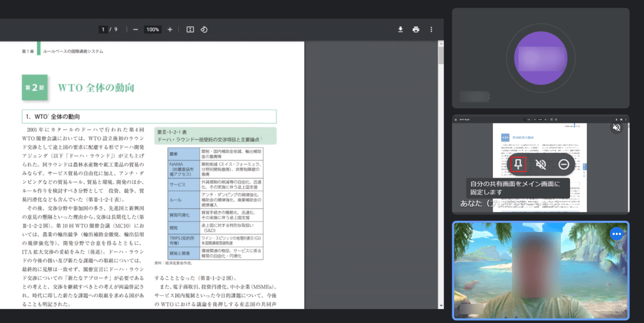The height and width of the screenshot is (323, 644).
Task: Download the PDF file
Action: tap(400, 30)
